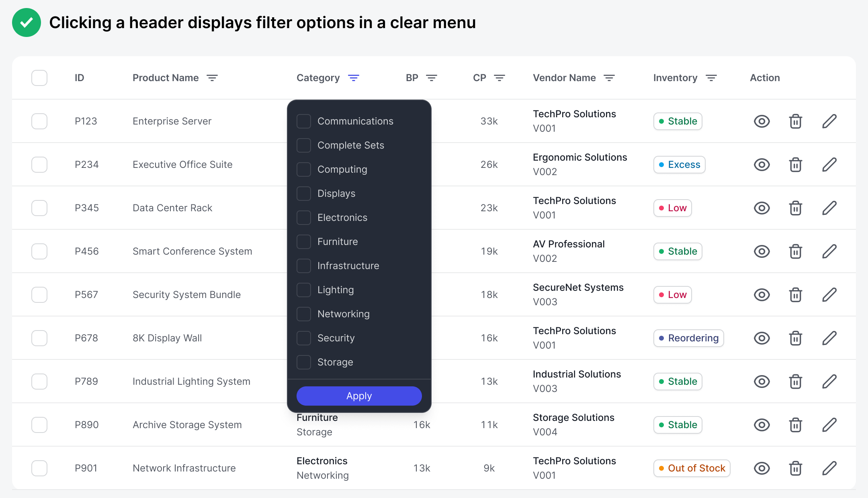868x498 pixels.
Task: Select the row checkbox for P789
Action: pyautogui.click(x=39, y=382)
